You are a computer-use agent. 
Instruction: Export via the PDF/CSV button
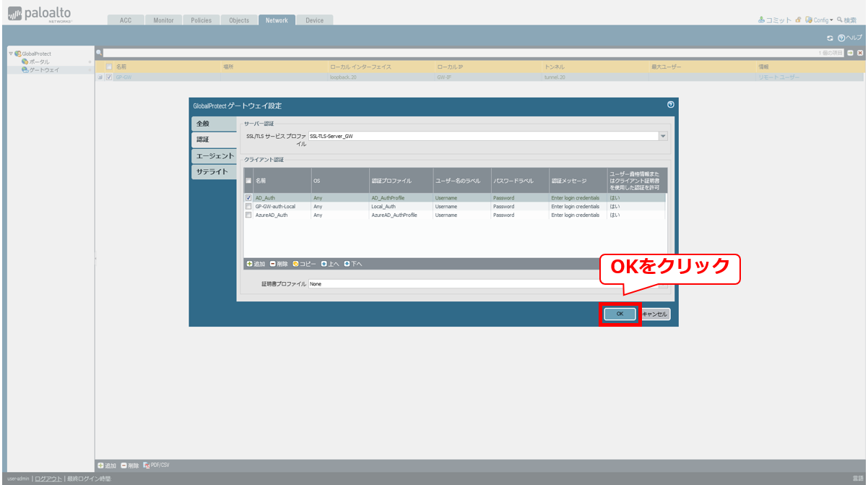click(x=156, y=465)
